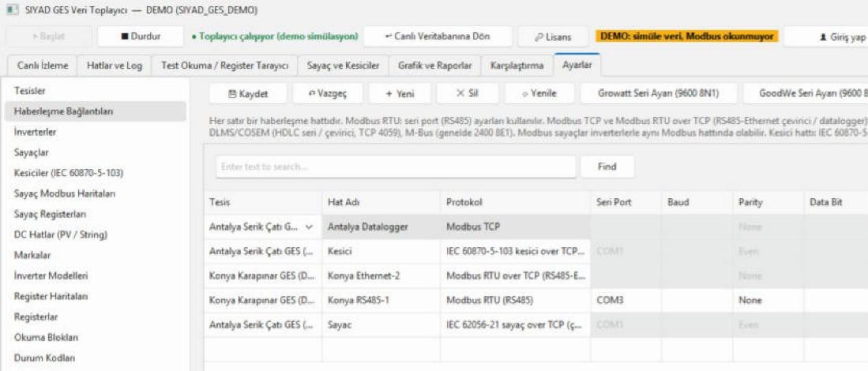868x371 pixels.
Task: Switch to Sayaç ve Kesiciler tab
Action: pos(344,66)
